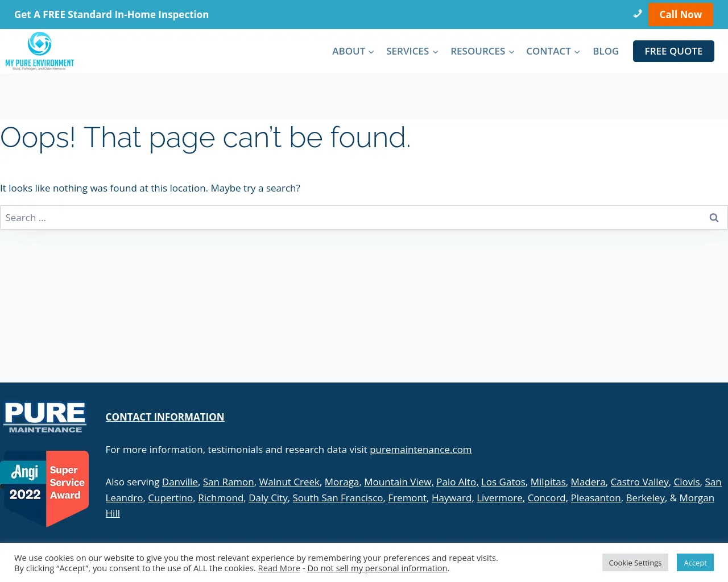
Task: Open the Pure Maintenance footer logo
Action: coord(45,417)
